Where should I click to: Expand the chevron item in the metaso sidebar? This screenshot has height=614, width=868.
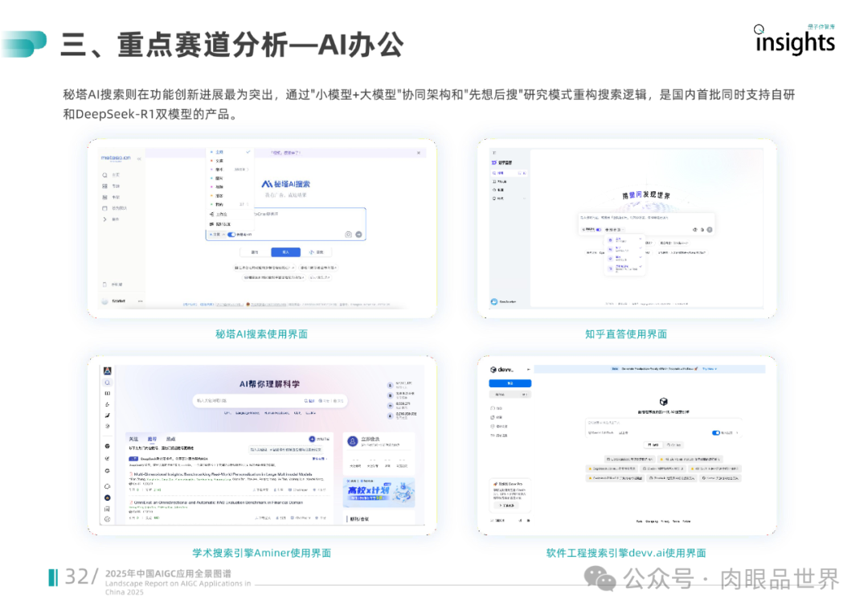(104, 219)
